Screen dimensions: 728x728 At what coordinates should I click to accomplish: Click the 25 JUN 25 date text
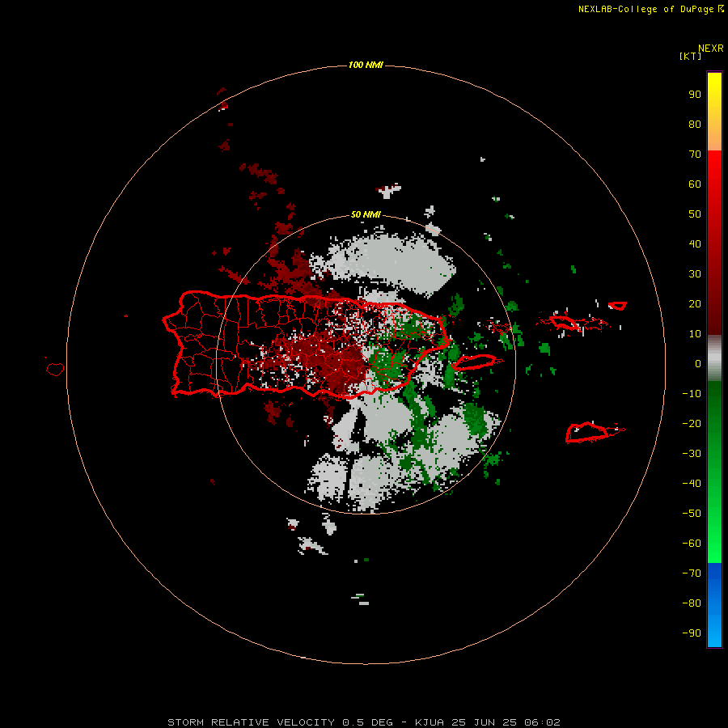485,722
